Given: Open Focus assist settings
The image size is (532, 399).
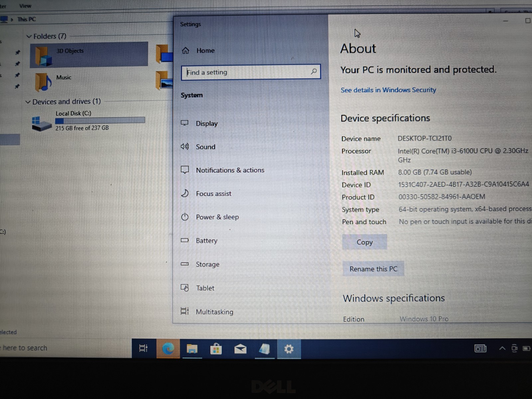Looking at the screenshot, I should 213,194.
